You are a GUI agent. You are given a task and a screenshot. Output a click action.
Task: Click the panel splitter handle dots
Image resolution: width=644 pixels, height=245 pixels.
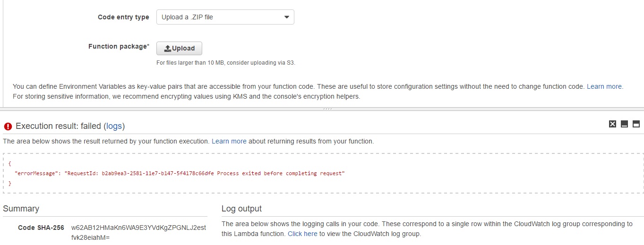click(x=327, y=109)
